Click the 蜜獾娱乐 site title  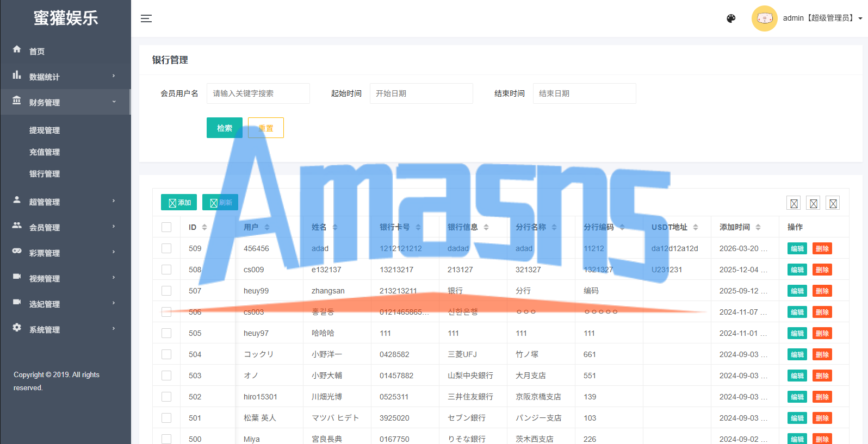[x=66, y=18]
